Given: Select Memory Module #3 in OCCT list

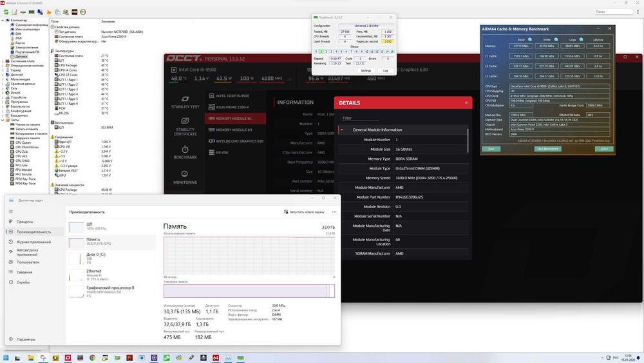Looking at the screenshot, I should pos(236,130).
